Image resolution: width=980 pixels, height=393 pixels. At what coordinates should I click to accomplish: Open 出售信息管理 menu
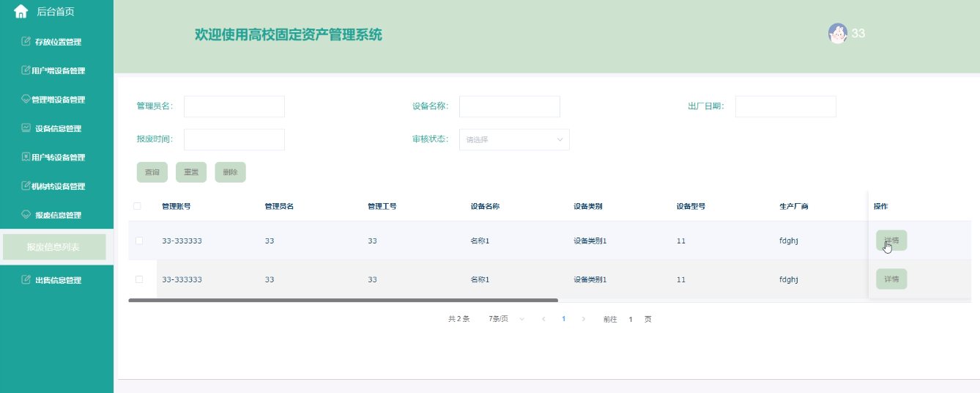[56, 280]
